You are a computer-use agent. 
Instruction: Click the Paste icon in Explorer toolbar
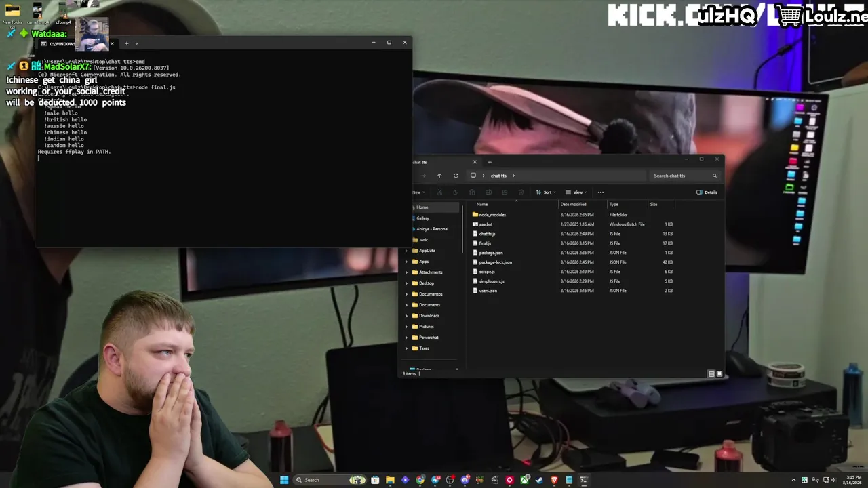click(x=472, y=192)
